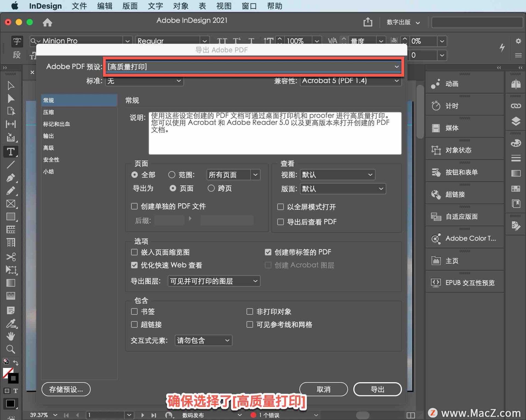
Task: Enable 非打印对象 checkbox
Action: [x=250, y=311]
